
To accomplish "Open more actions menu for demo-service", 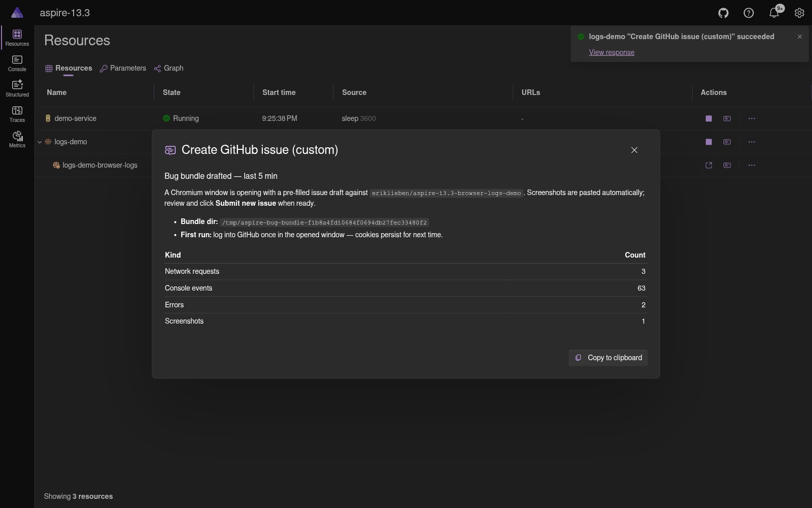I will click(x=752, y=118).
